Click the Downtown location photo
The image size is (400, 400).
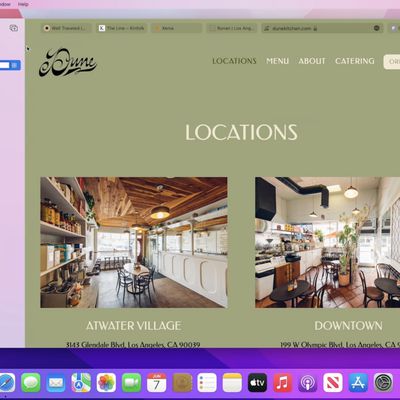[x=328, y=242]
